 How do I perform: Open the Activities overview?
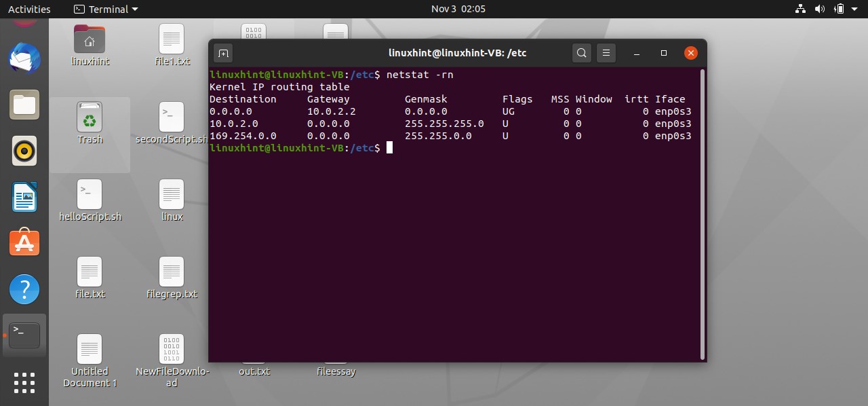point(29,9)
